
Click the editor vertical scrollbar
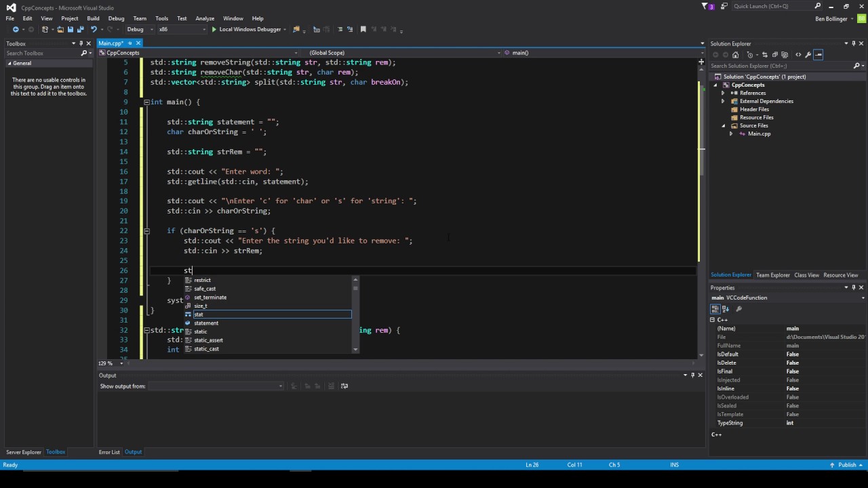click(701, 203)
